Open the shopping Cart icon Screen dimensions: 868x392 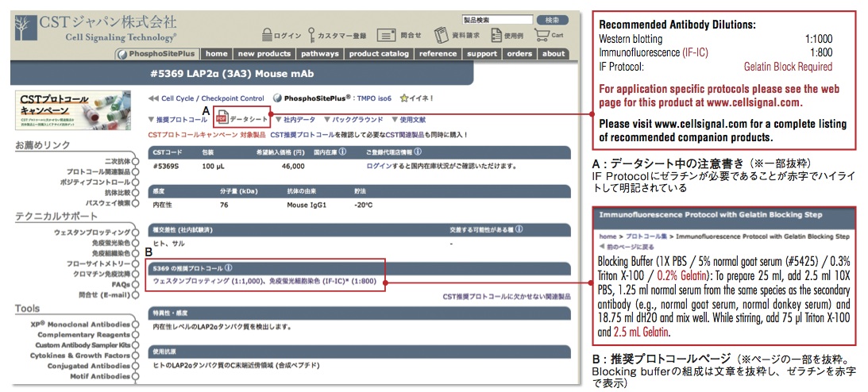tap(542, 35)
